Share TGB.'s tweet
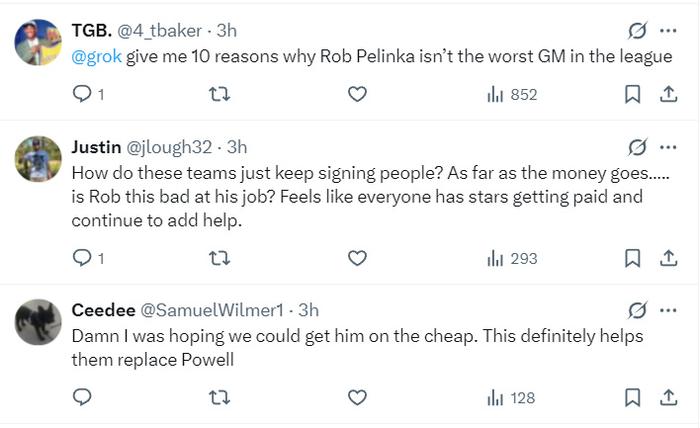 click(668, 95)
